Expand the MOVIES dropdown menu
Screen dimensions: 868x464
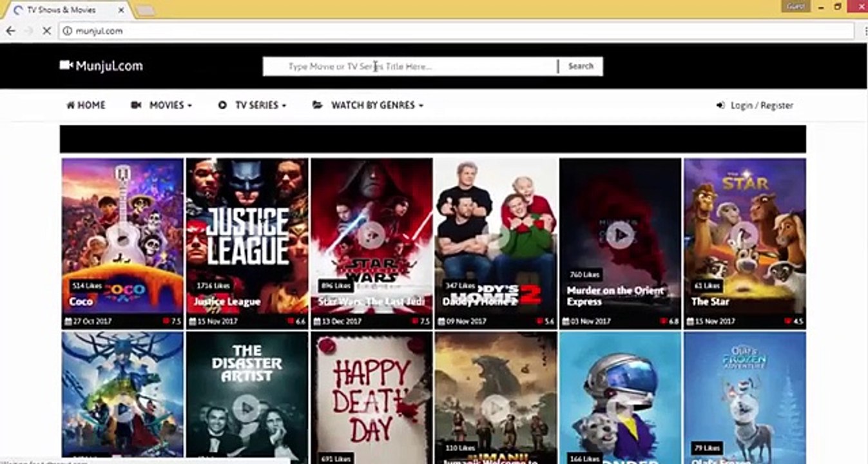pyautogui.click(x=161, y=105)
